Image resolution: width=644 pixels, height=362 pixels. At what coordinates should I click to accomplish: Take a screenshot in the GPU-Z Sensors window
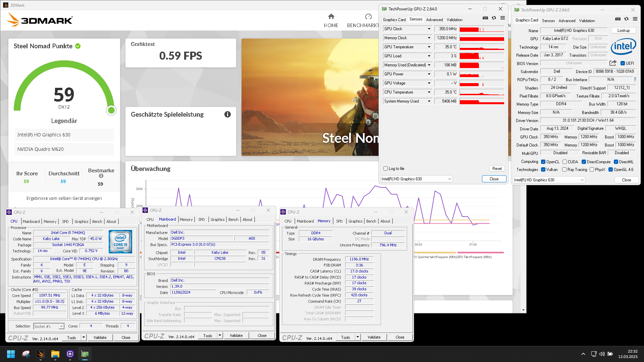[485, 18]
